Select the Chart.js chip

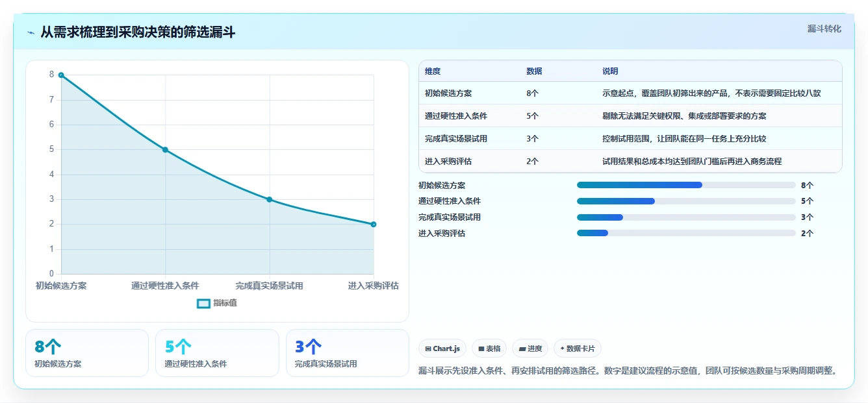coord(442,348)
